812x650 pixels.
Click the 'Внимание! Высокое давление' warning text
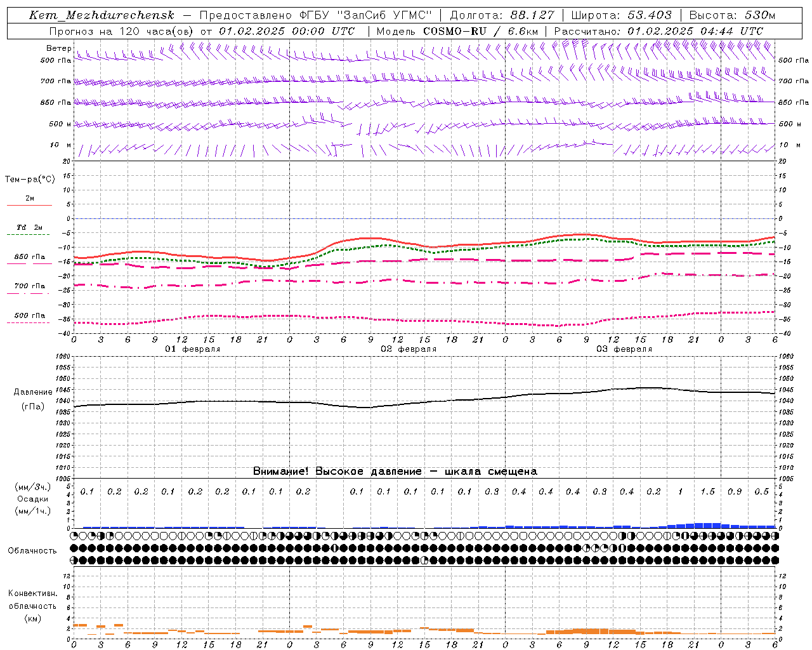[x=337, y=471]
